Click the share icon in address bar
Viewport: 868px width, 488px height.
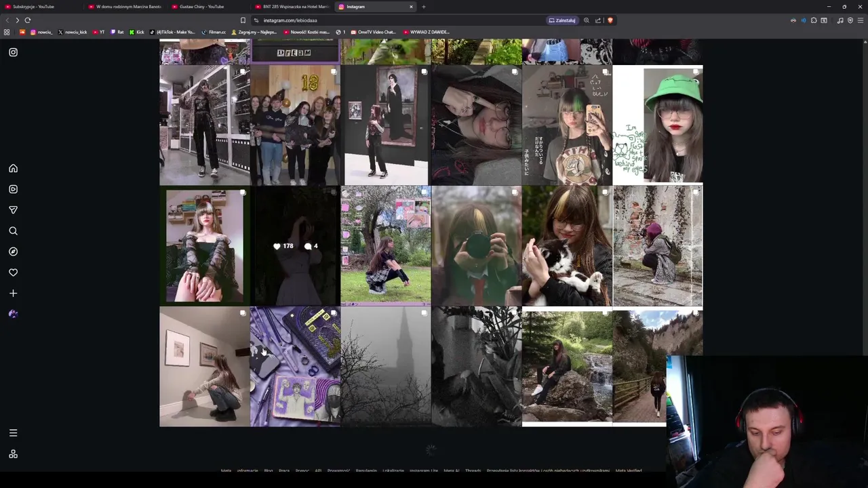(x=598, y=20)
